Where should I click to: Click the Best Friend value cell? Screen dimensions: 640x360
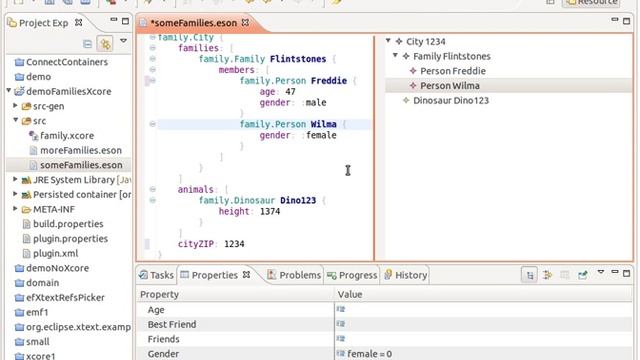483,324
